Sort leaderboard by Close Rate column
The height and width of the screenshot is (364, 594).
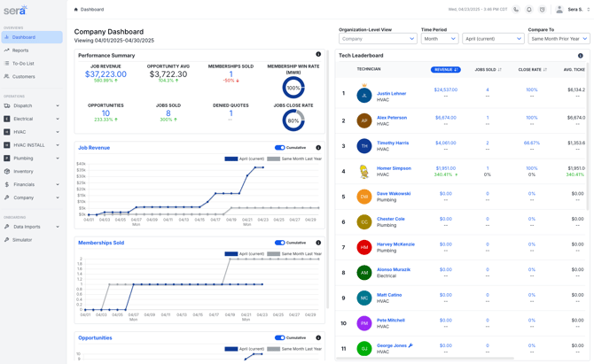coord(532,70)
